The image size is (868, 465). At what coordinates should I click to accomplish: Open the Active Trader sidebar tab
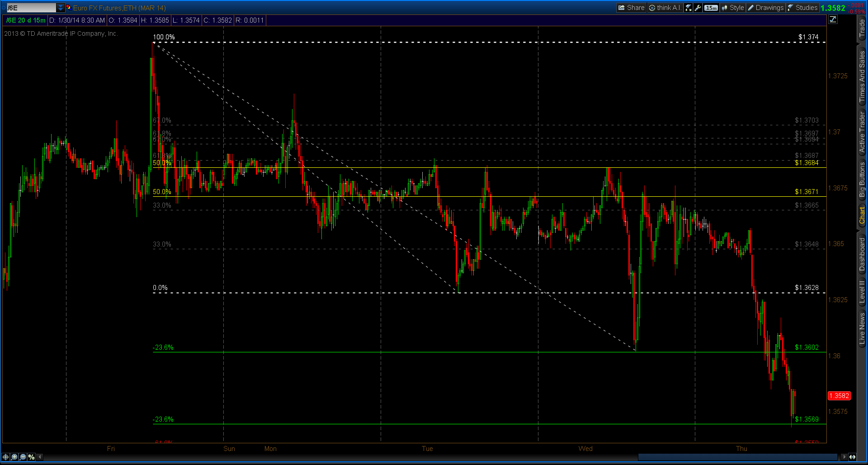pyautogui.click(x=862, y=133)
